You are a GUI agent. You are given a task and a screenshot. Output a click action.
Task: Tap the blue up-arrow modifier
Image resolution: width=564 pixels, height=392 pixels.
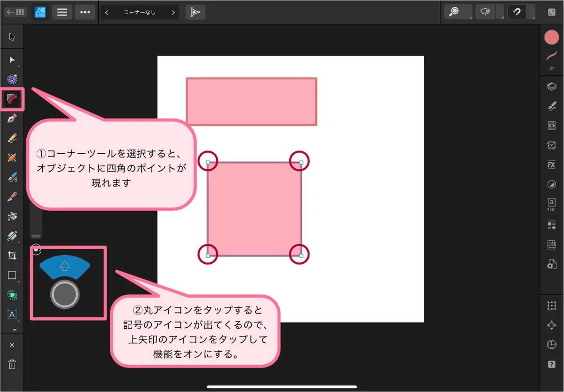(x=65, y=267)
